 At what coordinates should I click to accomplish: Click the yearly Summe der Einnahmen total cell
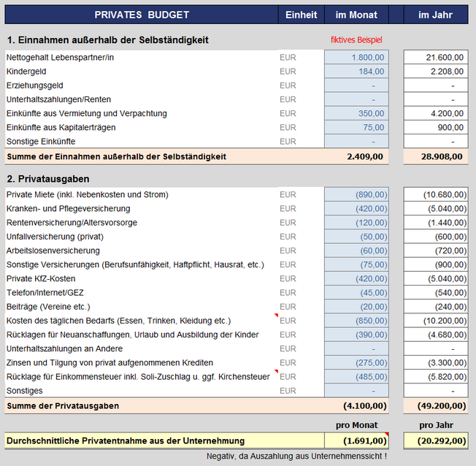pyautogui.click(x=436, y=156)
